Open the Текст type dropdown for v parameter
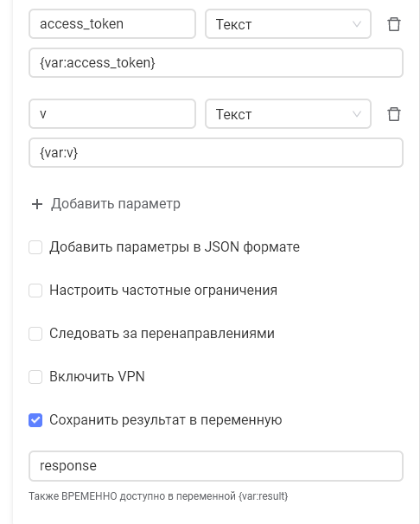This screenshot has height=524, width=420. point(288,114)
